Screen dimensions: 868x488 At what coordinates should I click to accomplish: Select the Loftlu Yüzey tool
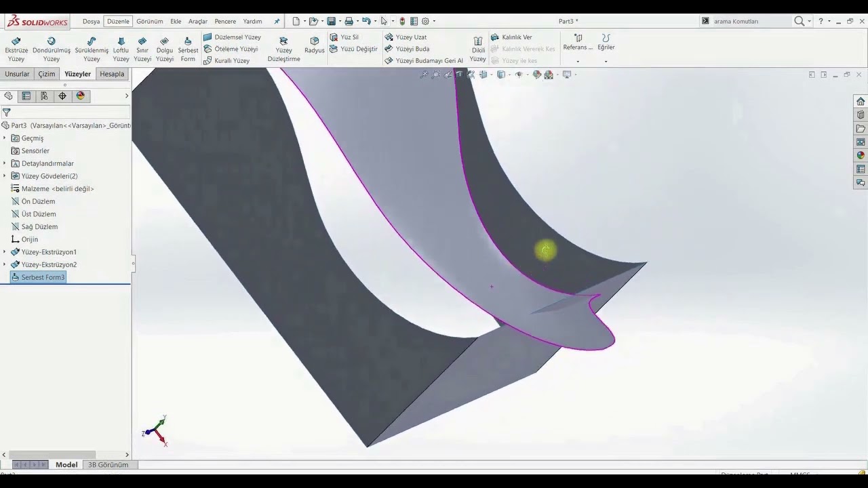pos(121,49)
